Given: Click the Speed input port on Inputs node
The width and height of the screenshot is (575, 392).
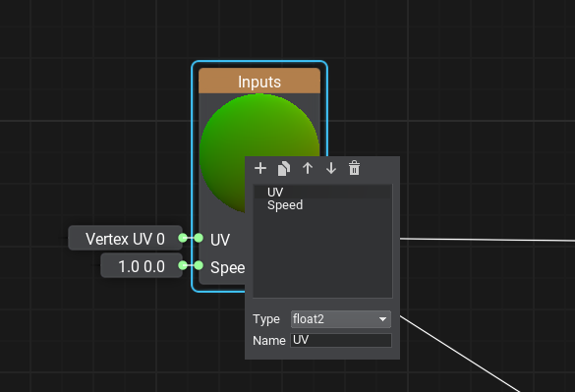Looking at the screenshot, I should [x=199, y=265].
